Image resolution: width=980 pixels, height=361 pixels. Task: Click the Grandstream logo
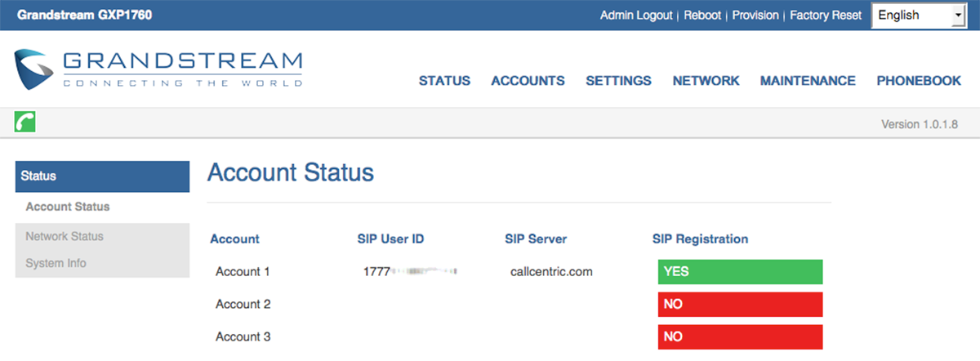coord(158,69)
